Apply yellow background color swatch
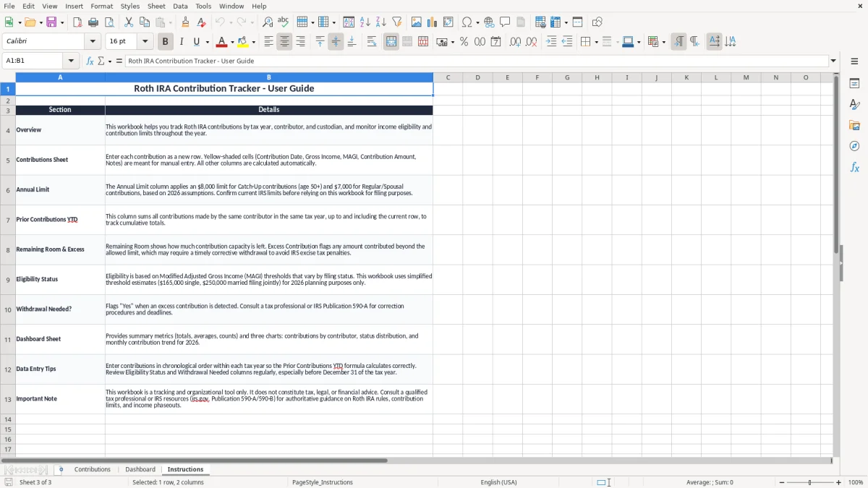The height and width of the screenshot is (488, 868). (243, 42)
